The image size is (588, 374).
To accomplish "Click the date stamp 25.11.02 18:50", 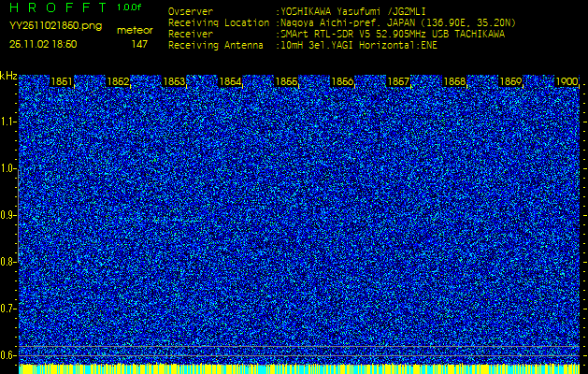I will tap(43, 44).
